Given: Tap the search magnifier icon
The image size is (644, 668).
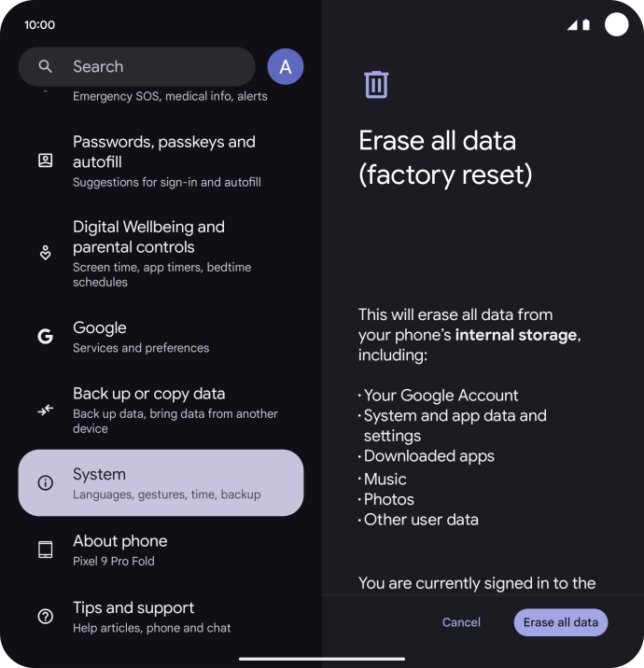Looking at the screenshot, I should pyautogui.click(x=46, y=66).
